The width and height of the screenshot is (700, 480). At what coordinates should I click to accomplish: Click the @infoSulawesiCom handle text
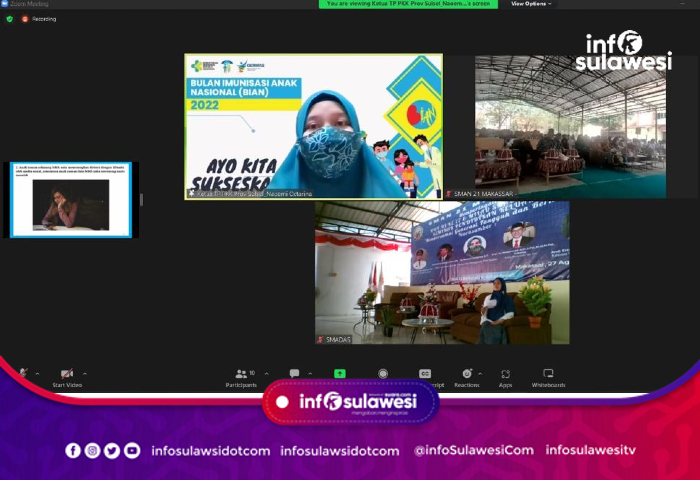point(474,450)
